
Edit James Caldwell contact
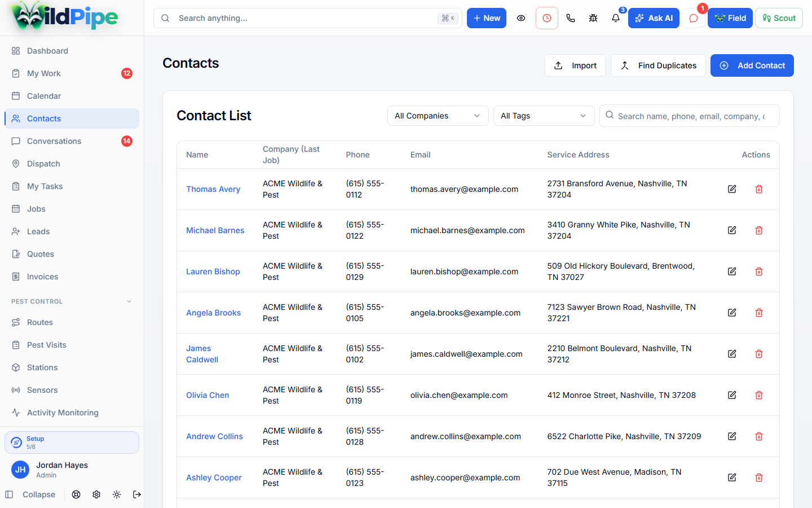[x=732, y=354]
